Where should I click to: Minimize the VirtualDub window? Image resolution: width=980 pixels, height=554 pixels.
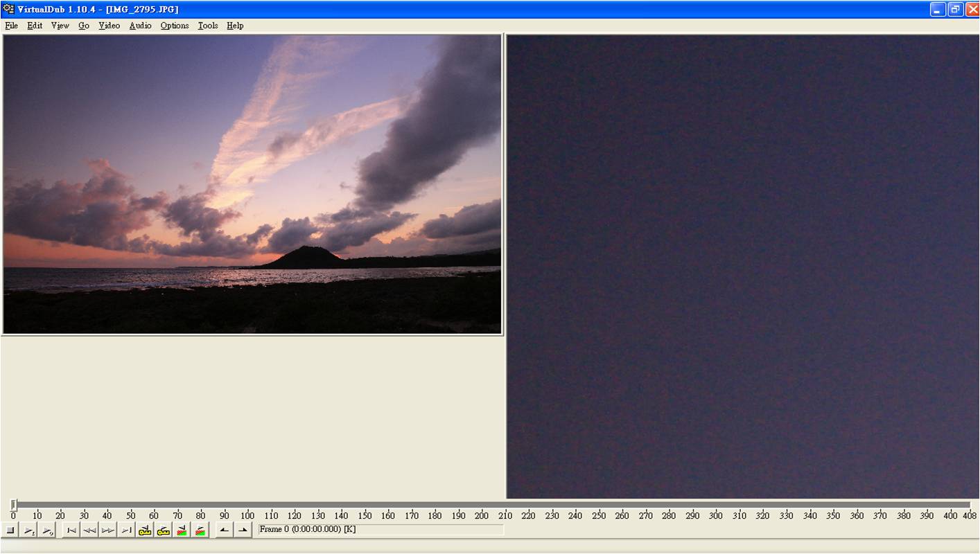pos(938,9)
